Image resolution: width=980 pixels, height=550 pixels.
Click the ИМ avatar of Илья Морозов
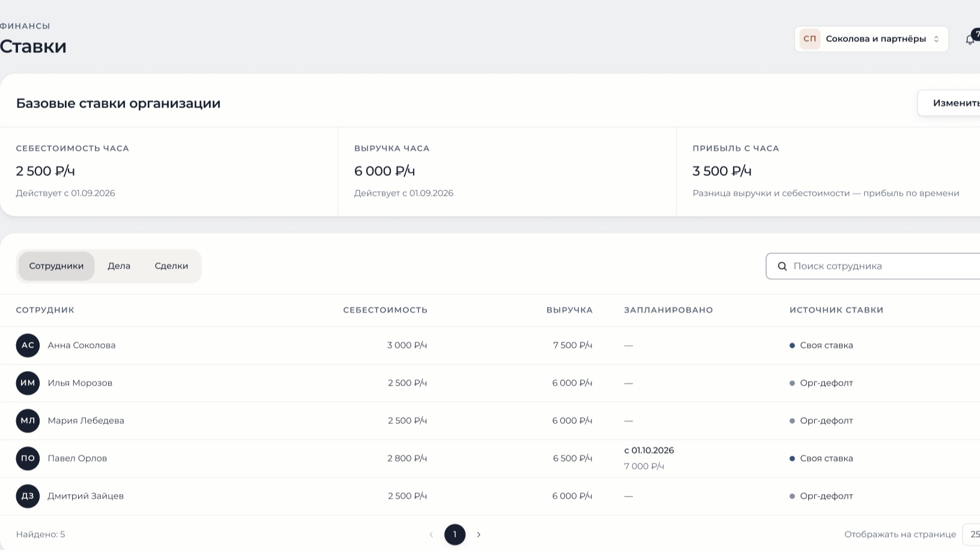coord(28,383)
